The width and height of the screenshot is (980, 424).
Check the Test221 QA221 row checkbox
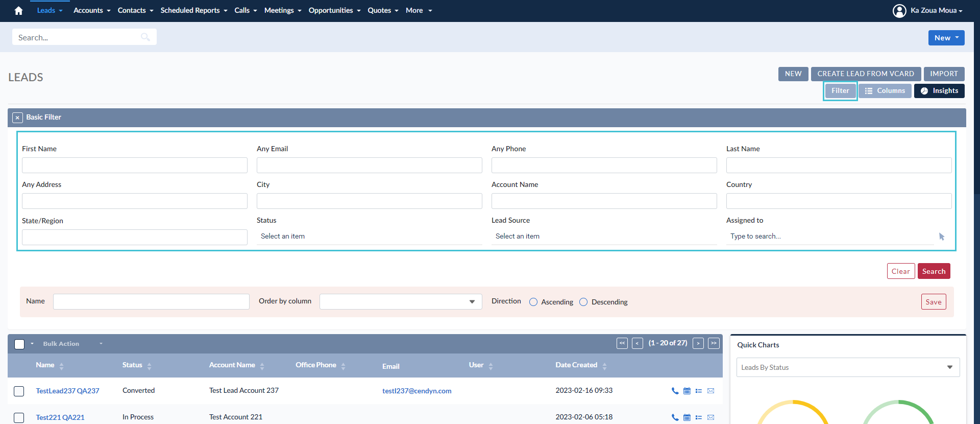coord(19,418)
